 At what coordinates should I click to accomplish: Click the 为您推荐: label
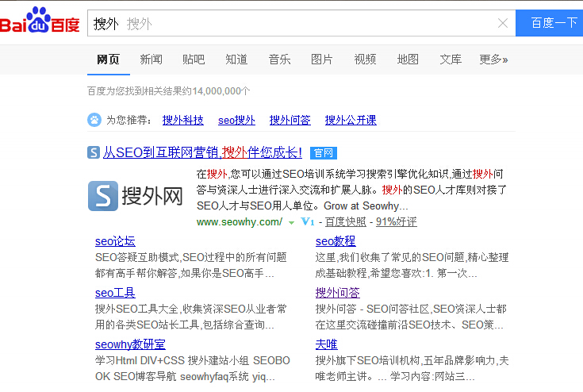[128, 120]
